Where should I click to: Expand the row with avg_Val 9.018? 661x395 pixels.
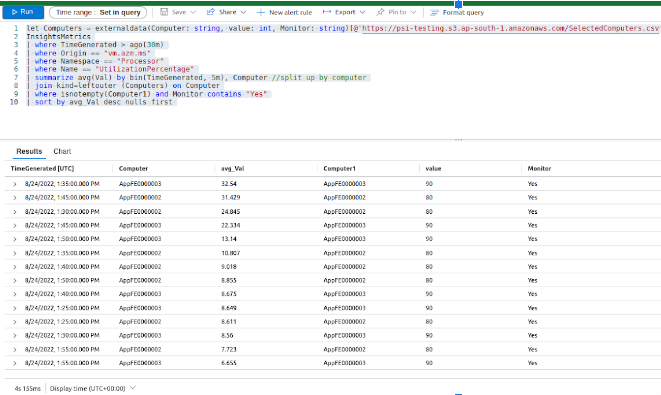pyautogui.click(x=15, y=267)
